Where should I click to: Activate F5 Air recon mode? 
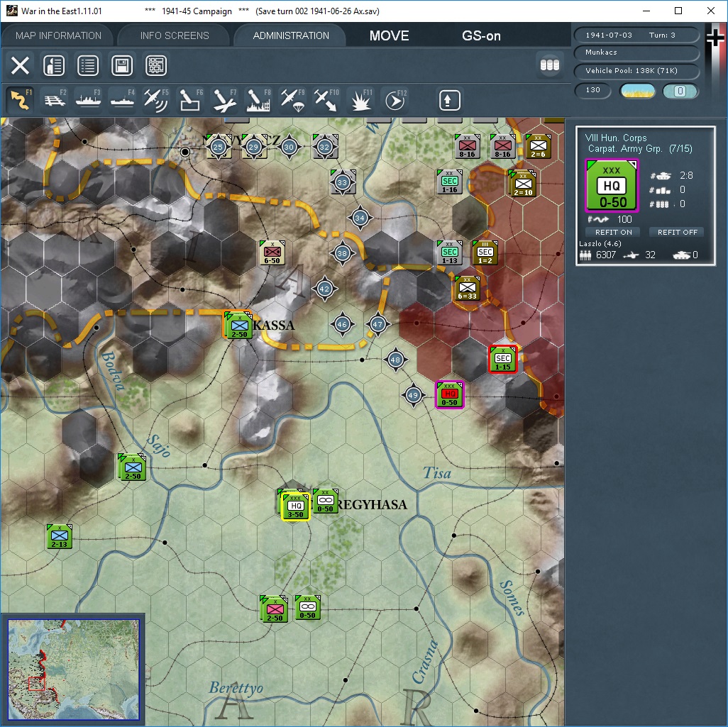click(156, 100)
